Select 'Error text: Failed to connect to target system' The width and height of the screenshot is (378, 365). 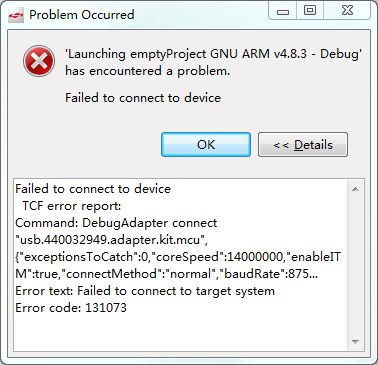click(x=145, y=291)
